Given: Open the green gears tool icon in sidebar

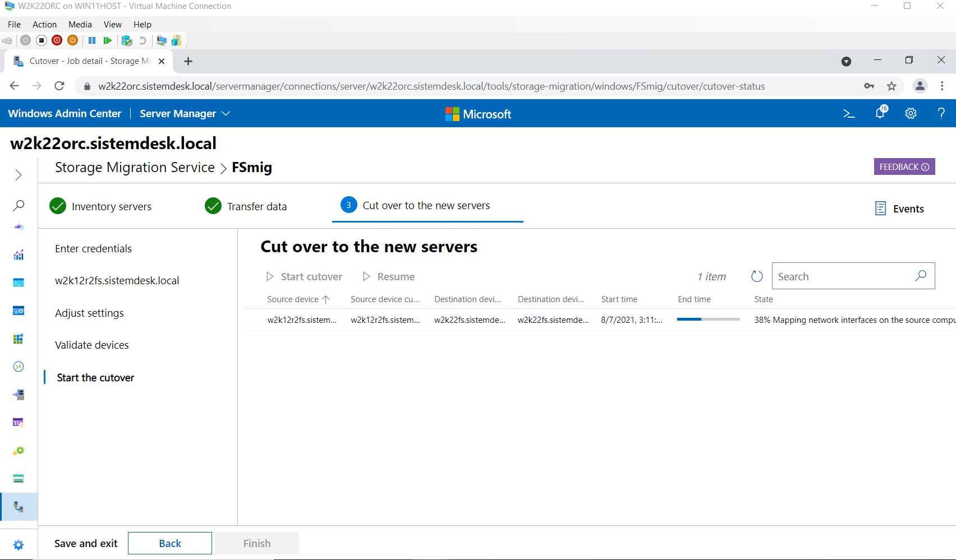Looking at the screenshot, I should click(19, 451).
